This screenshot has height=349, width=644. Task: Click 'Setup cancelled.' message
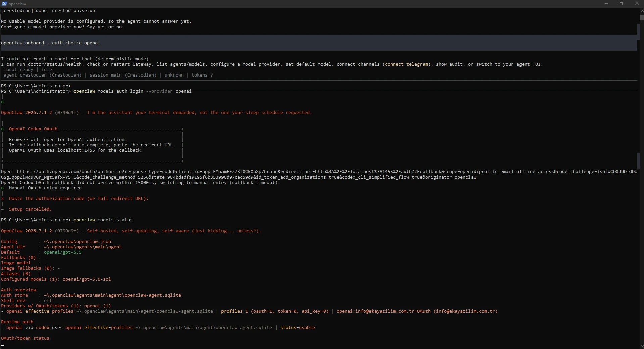[x=31, y=209]
